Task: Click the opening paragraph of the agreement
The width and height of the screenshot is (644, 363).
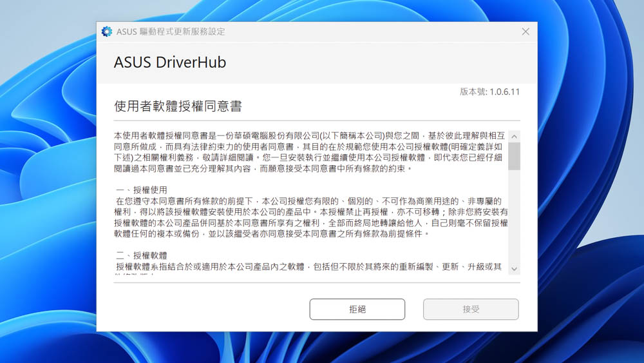Action: coord(309,152)
